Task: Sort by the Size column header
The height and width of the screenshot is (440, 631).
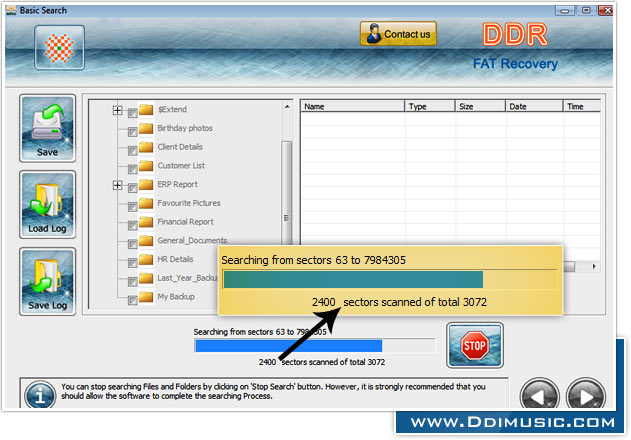Action: point(480,106)
